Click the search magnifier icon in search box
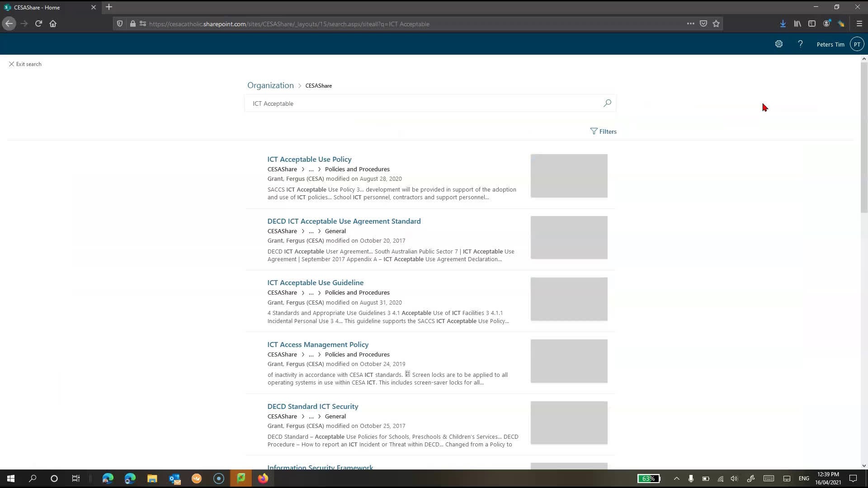The width and height of the screenshot is (868, 488). [607, 103]
